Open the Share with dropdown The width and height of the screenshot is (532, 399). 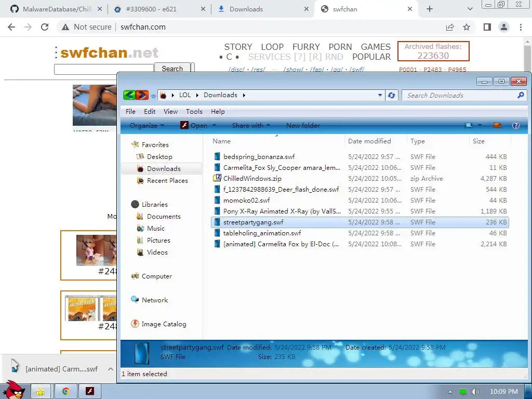point(251,126)
